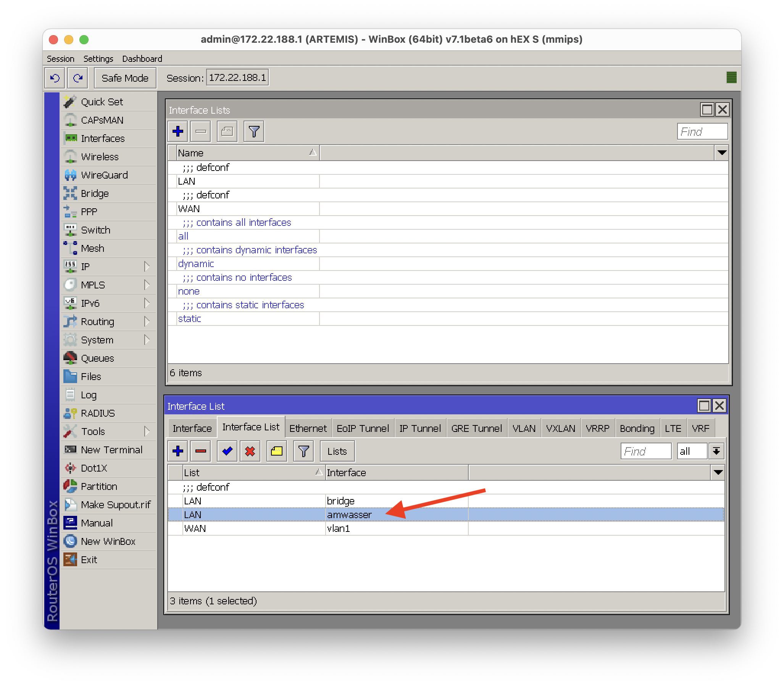Image resolution: width=784 pixels, height=686 pixels.
Task: Switch to the Ethernet tab
Action: pos(308,428)
